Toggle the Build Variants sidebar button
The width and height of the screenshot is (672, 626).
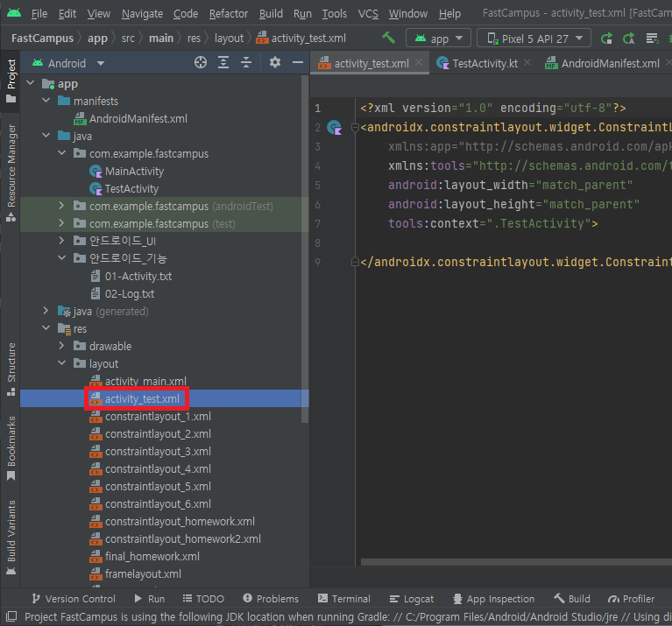pos(11,538)
